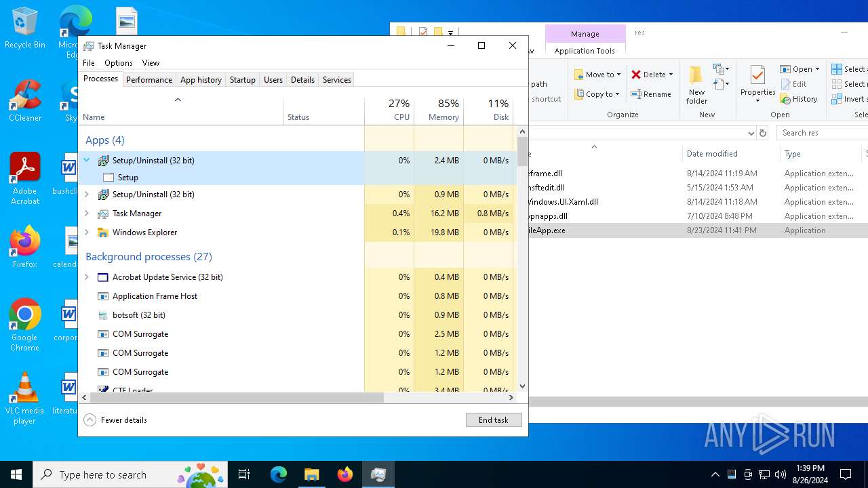Click the Rename button in Explorer ribbon
The height and width of the screenshot is (488, 868).
pos(651,94)
